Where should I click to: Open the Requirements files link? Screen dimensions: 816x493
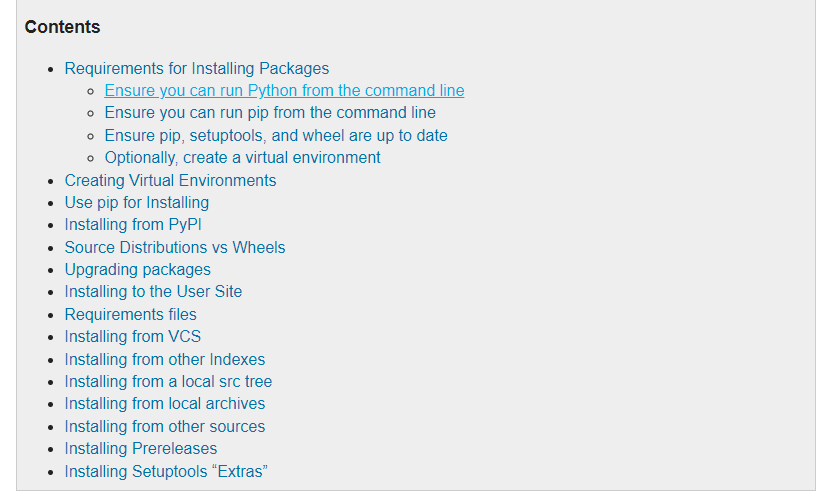click(130, 314)
